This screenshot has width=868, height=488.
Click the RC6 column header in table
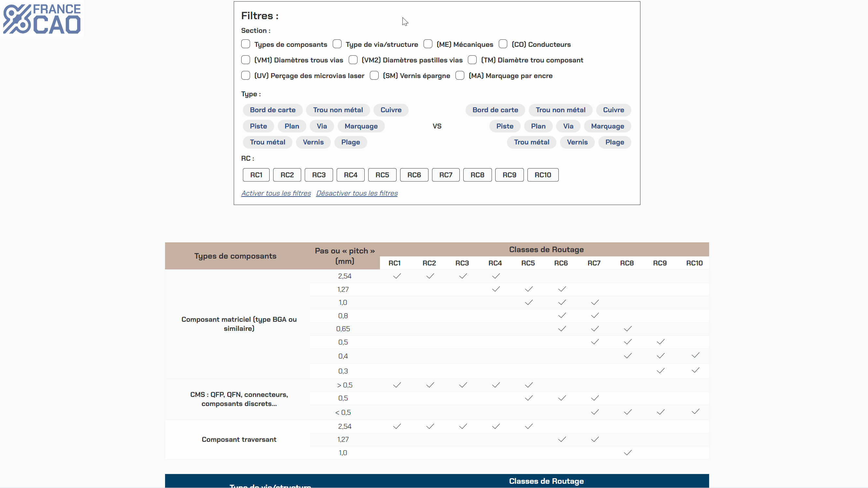561,263
